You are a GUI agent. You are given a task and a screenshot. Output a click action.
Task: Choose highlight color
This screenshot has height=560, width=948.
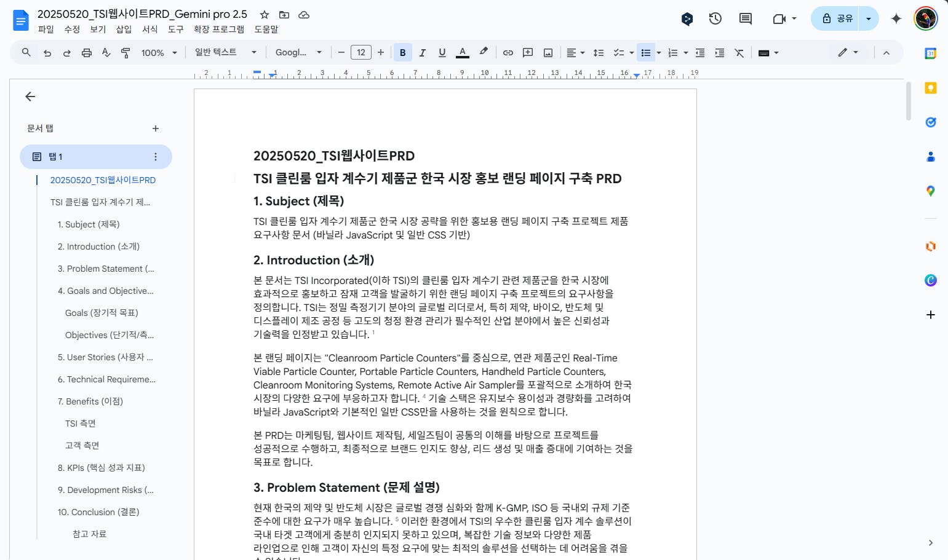[484, 53]
